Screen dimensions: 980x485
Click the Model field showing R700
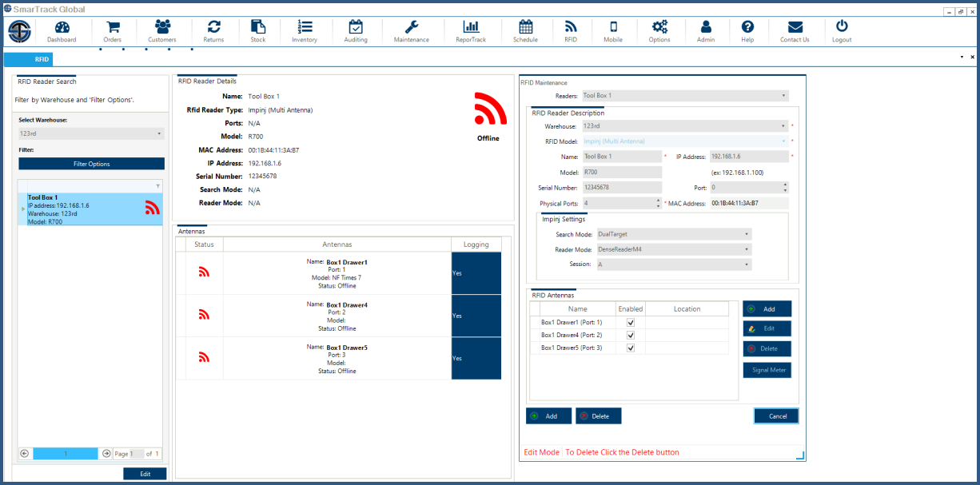(622, 172)
